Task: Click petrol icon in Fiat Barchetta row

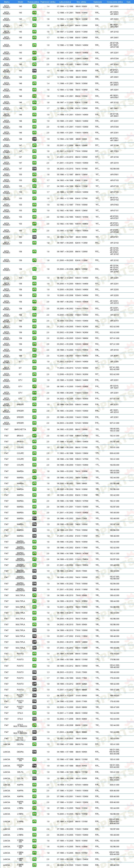Action: coord(34,430)
